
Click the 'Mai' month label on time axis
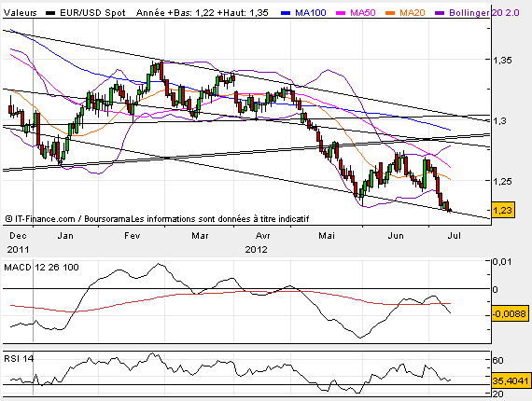pyautogui.click(x=327, y=235)
